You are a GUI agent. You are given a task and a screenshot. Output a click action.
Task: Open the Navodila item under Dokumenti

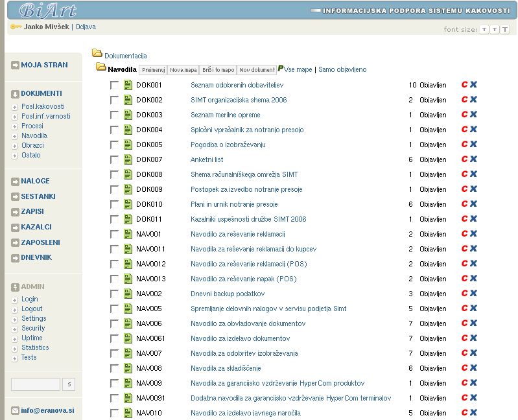[34, 135]
